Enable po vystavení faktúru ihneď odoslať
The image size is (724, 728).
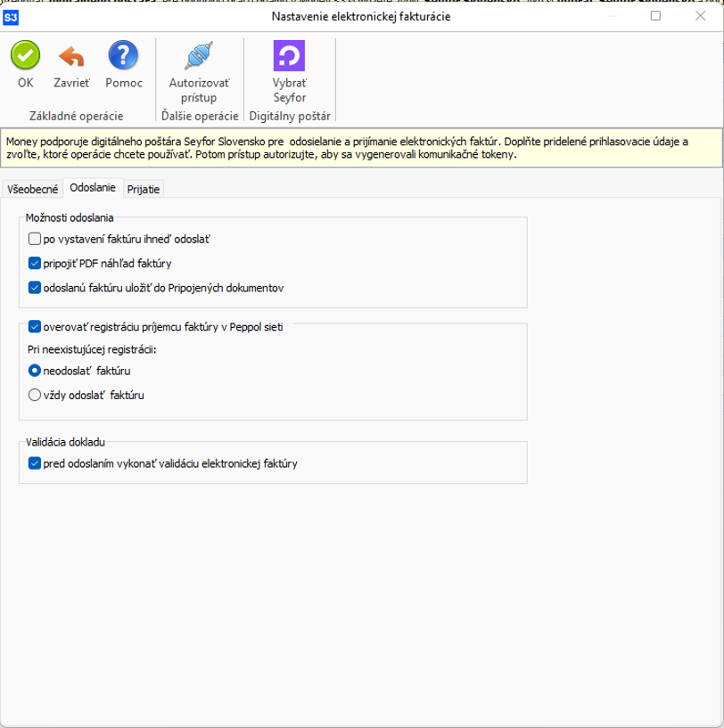[x=35, y=239]
